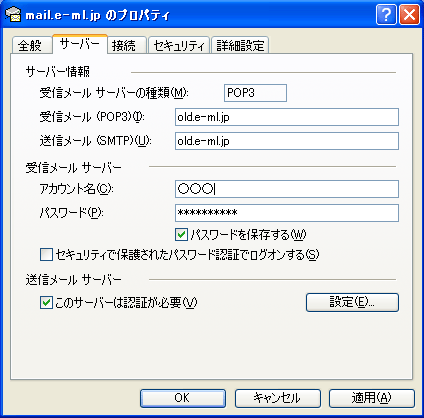
Task: Click the POP3 server type box
Action: pyautogui.click(x=255, y=93)
